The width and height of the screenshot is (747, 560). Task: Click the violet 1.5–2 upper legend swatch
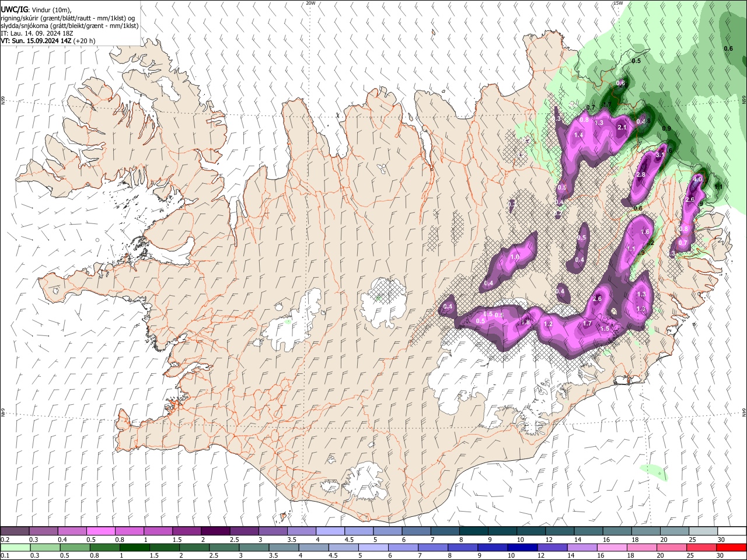tap(186, 531)
